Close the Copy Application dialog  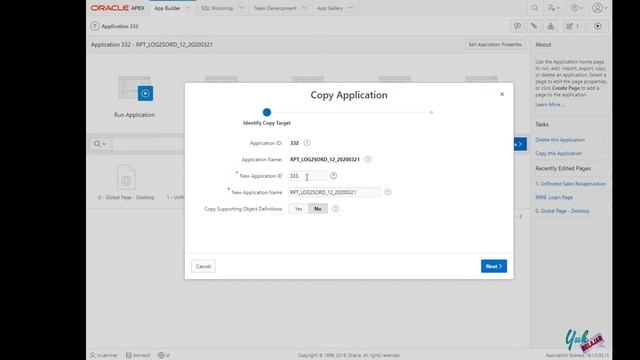point(502,94)
